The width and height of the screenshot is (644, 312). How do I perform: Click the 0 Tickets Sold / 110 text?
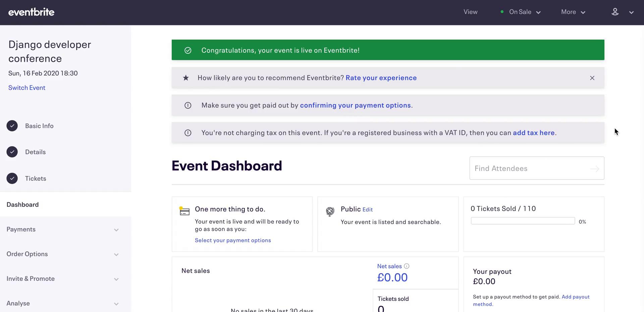tap(503, 209)
